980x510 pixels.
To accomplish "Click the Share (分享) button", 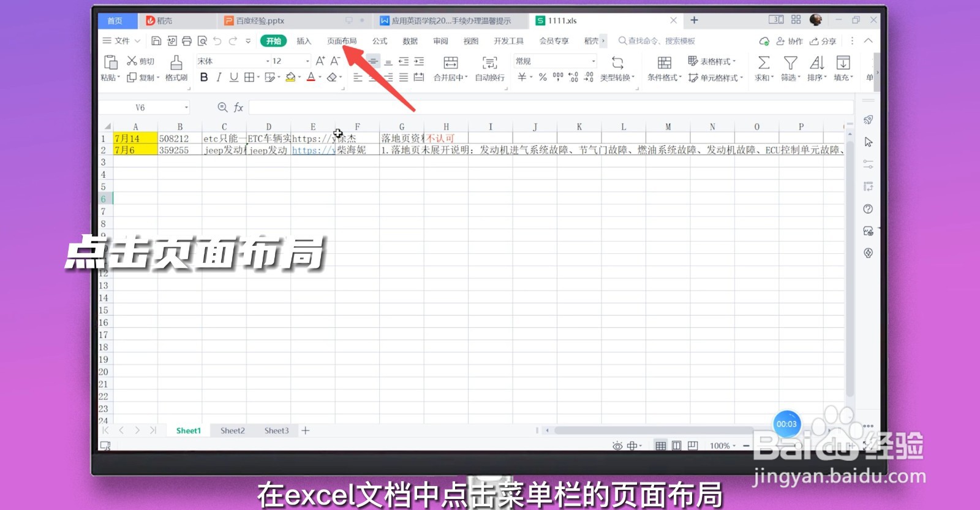I will [823, 41].
